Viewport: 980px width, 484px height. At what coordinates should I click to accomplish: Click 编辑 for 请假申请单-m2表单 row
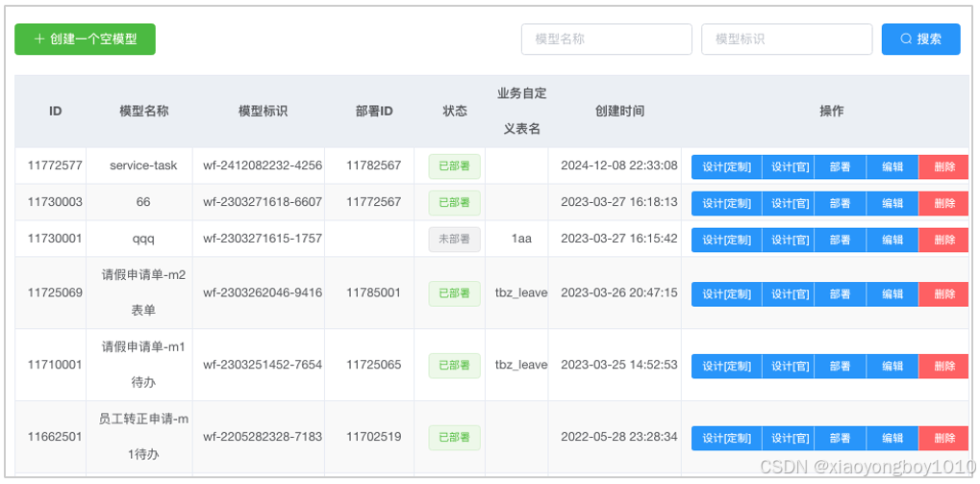892,293
